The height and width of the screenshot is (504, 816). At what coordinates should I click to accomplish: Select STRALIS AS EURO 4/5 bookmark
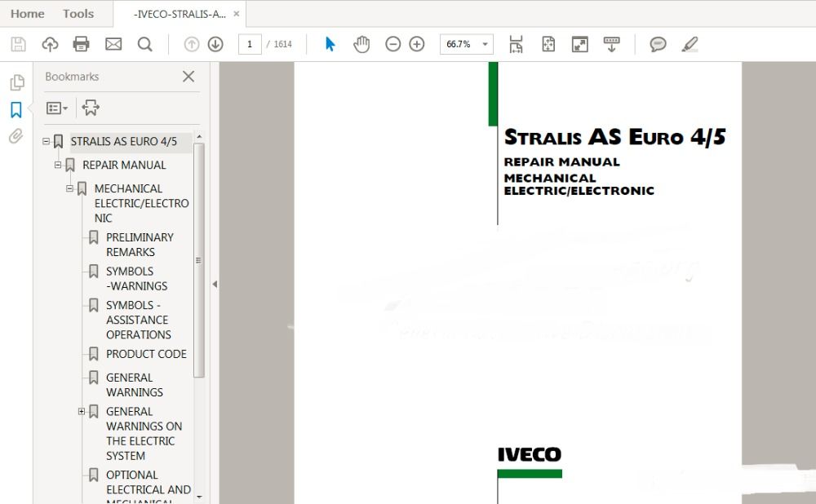tap(124, 141)
